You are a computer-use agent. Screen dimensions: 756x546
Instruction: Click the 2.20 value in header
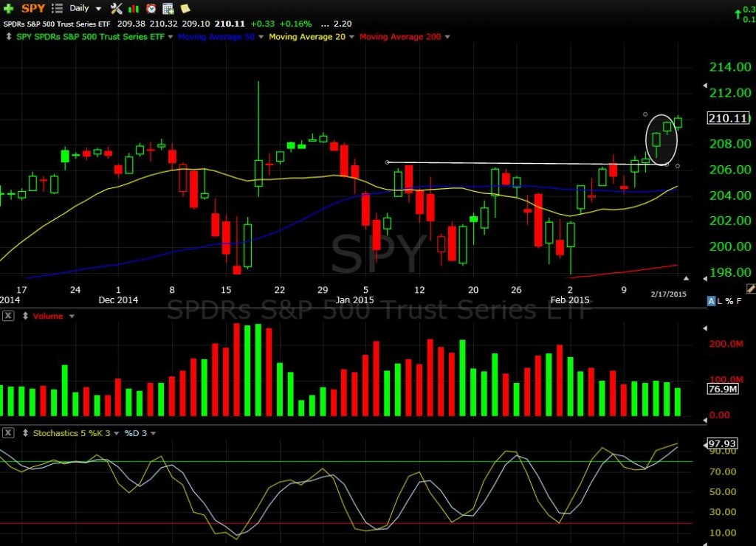[x=343, y=24]
